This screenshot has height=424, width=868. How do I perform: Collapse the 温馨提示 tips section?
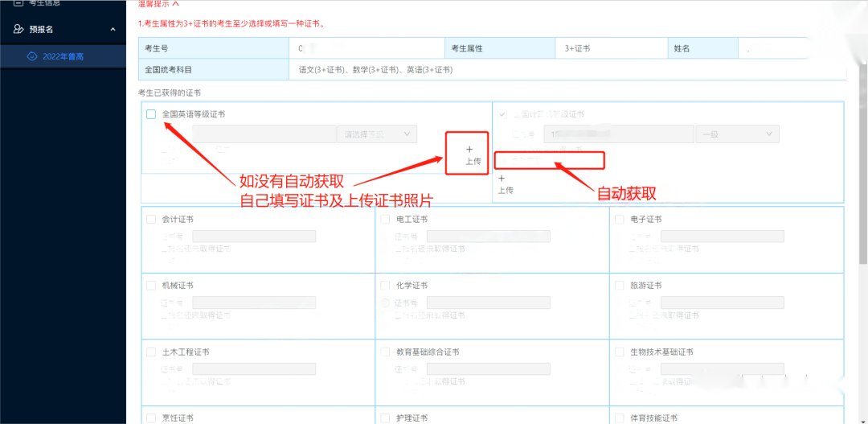(x=176, y=4)
